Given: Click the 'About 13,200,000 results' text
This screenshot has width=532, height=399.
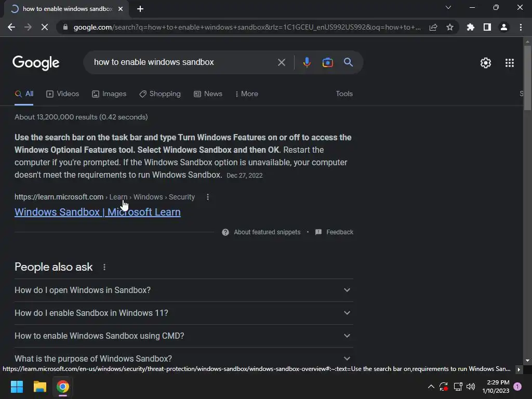Looking at the screenshot, I should 81,117.
